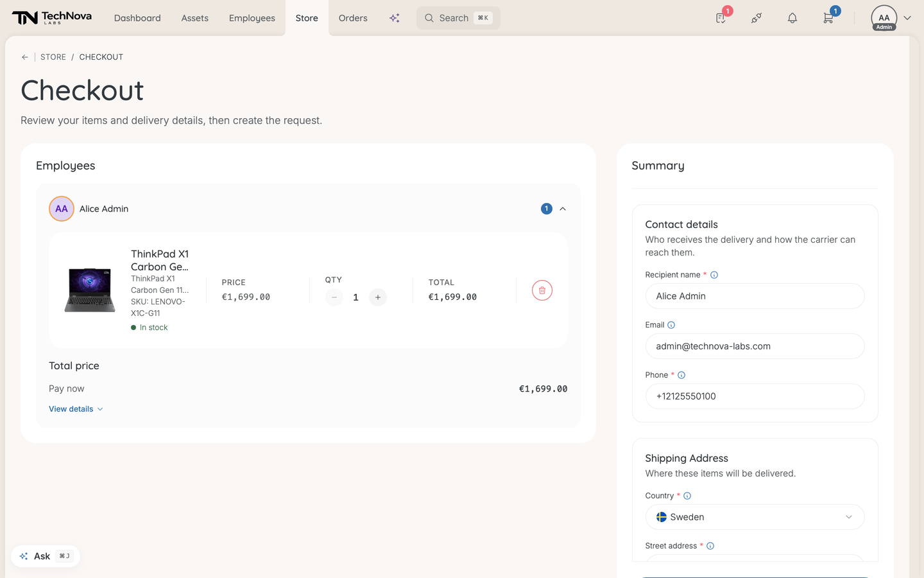Screen dimensions: 924x578
Task: Collapse the Alice Admin employee section
Action: coord(563,209)
